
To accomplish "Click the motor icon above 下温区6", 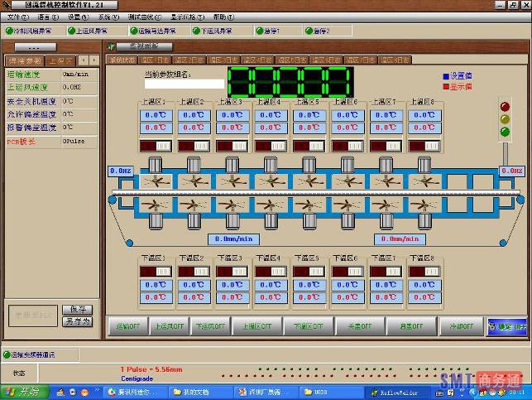I will pyautogui.click(x=348, y=222).
